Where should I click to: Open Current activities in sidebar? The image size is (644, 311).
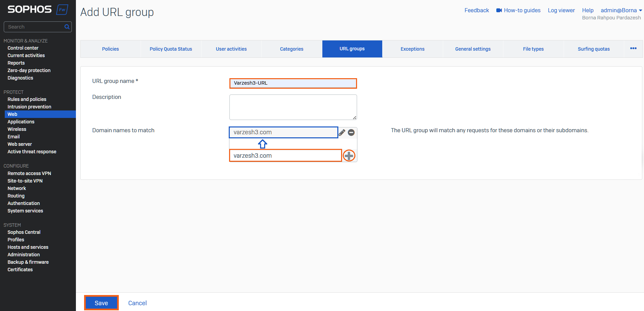click(x=26, y=55)
